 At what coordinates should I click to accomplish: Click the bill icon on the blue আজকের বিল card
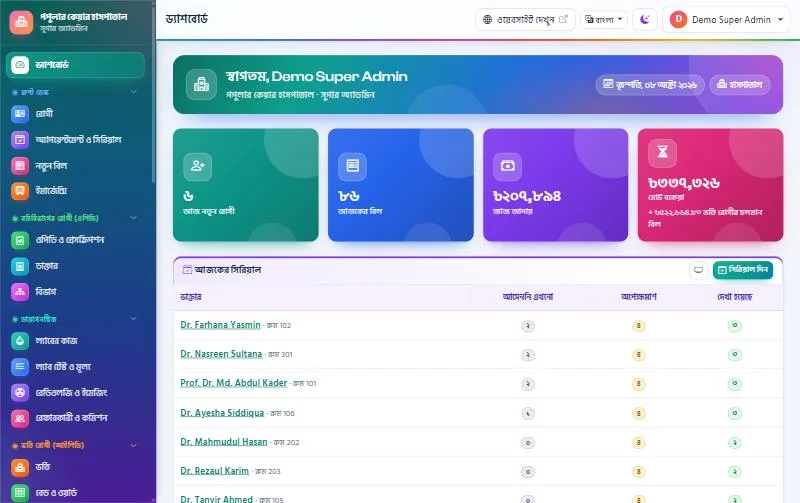click(353, 166)
